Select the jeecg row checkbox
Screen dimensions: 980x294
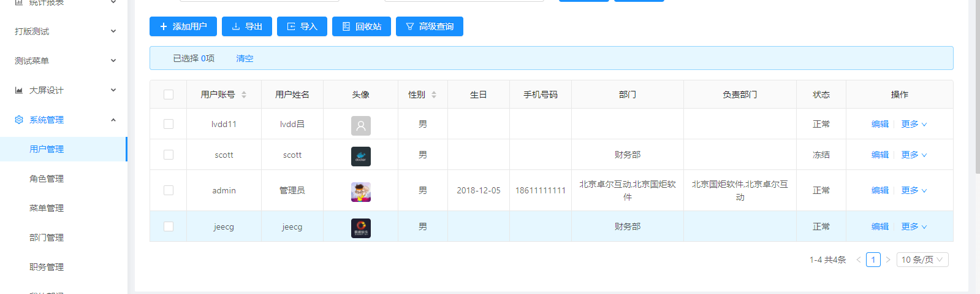click(x=169, y=226)
